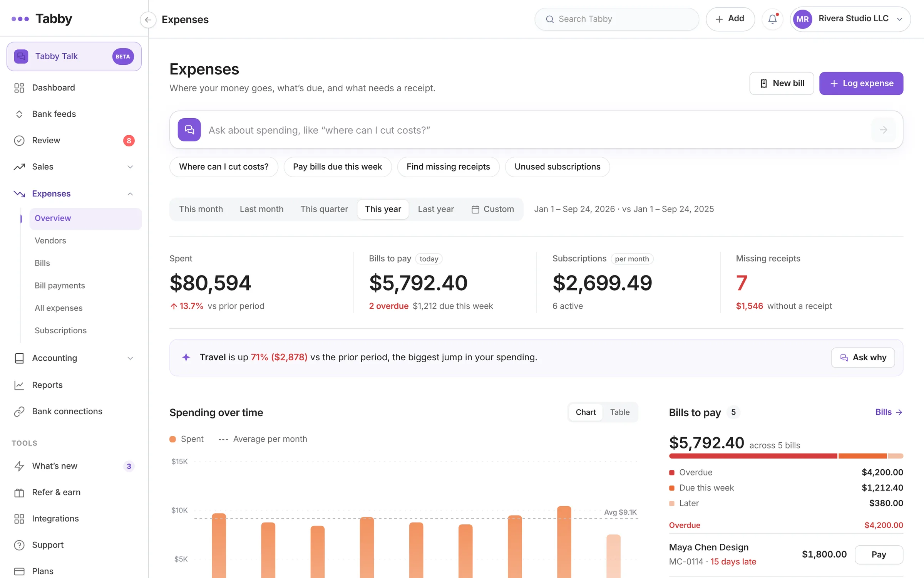Open the All expenses submenu item
The image size is (924, 578).
(x=85, y=308)
